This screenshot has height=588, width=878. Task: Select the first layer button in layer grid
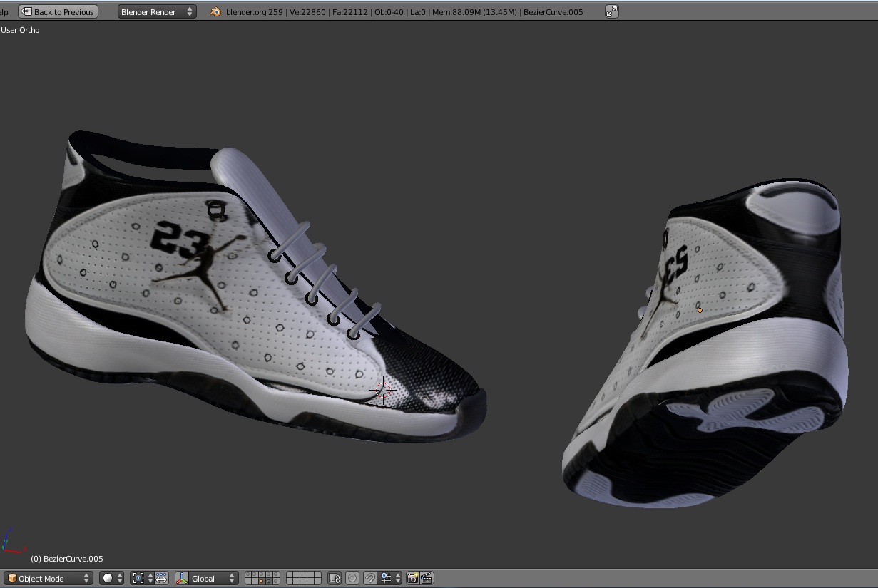[x=248, y=574]
